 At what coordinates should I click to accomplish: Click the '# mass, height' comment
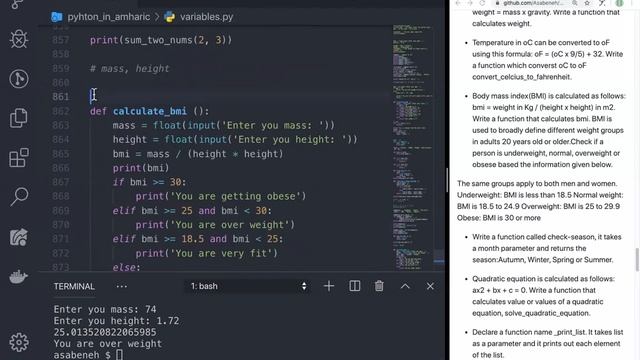tap(129, 69)
